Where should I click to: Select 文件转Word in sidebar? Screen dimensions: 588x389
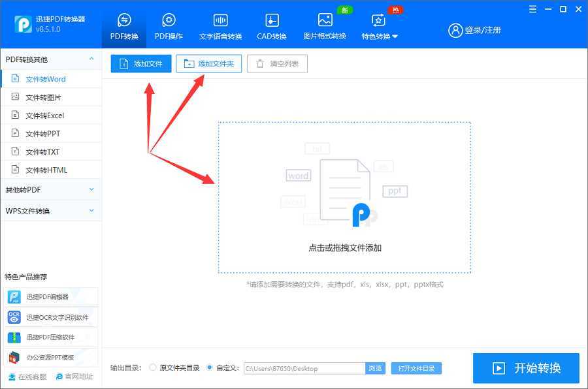(x=52, y=79)
